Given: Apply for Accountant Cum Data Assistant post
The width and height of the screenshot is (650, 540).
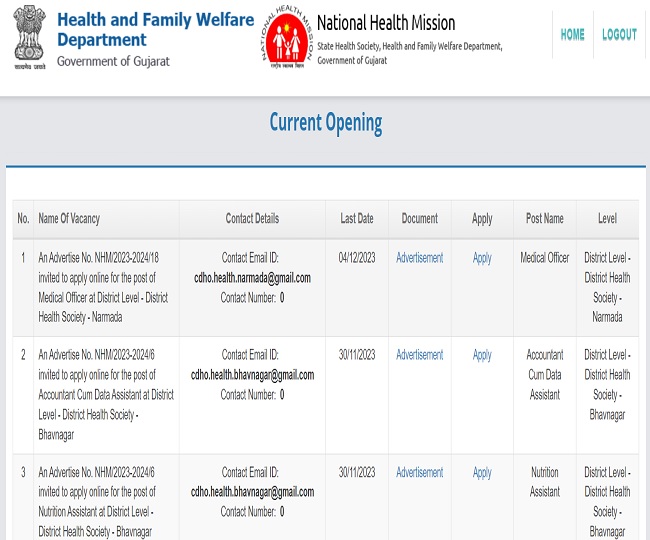Looking at the screenshot, I should (482, 355).
